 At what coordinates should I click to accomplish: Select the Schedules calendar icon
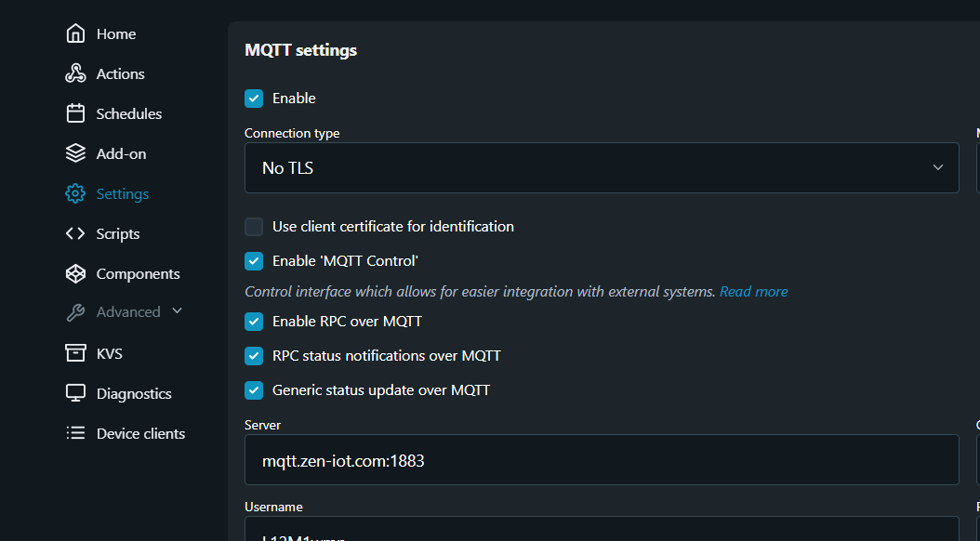75,113
